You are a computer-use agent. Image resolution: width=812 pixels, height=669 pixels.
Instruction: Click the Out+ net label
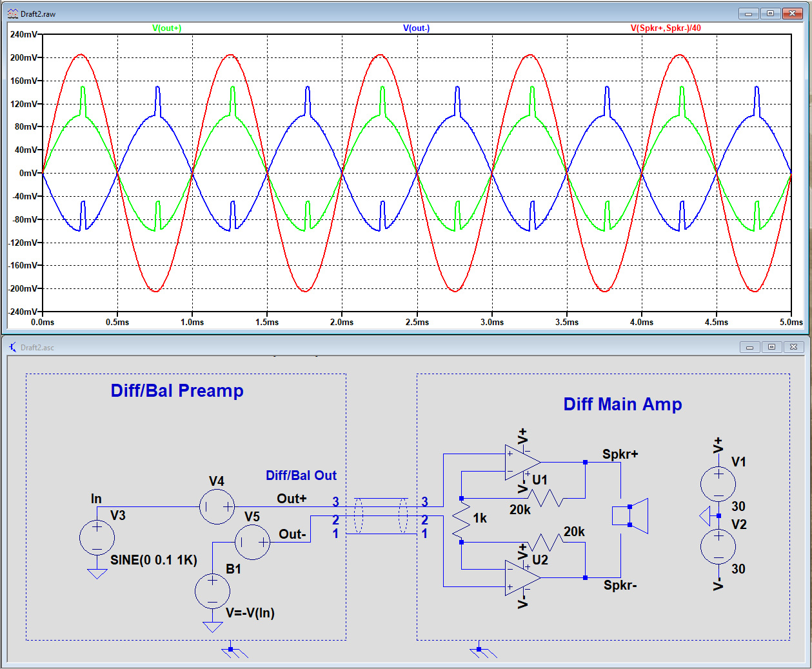292,499
